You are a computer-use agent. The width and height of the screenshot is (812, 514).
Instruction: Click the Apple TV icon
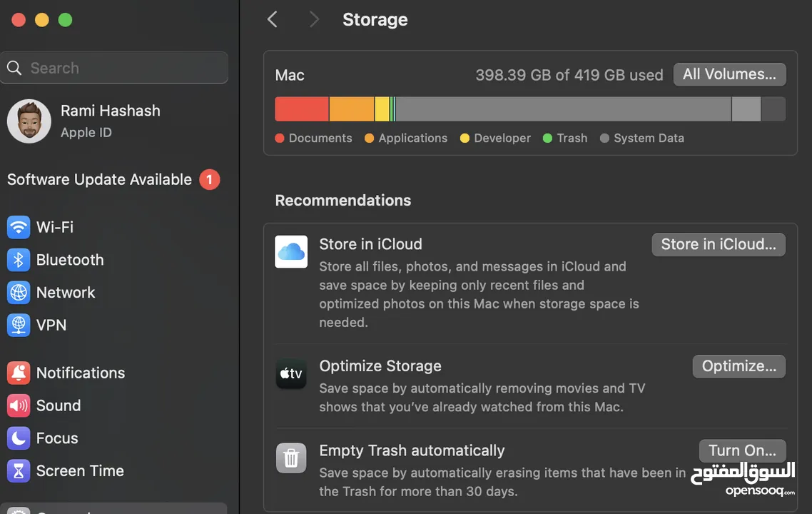pyautogui.click(x=291, y=373)
